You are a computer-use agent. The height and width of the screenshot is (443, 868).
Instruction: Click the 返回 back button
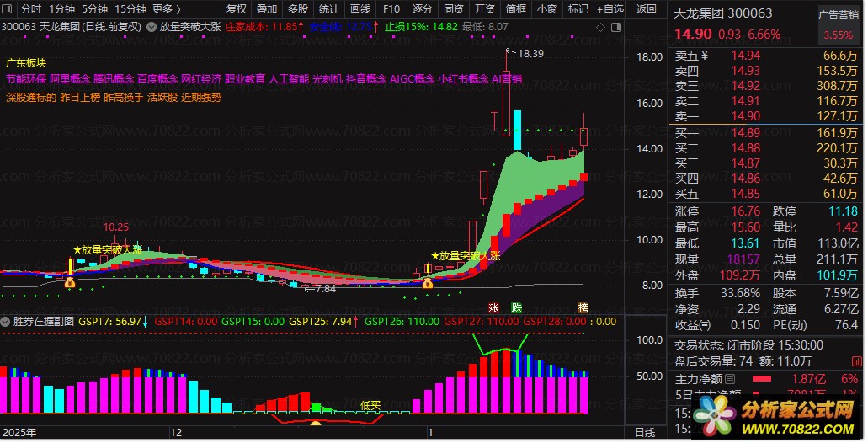coord(646,9)
